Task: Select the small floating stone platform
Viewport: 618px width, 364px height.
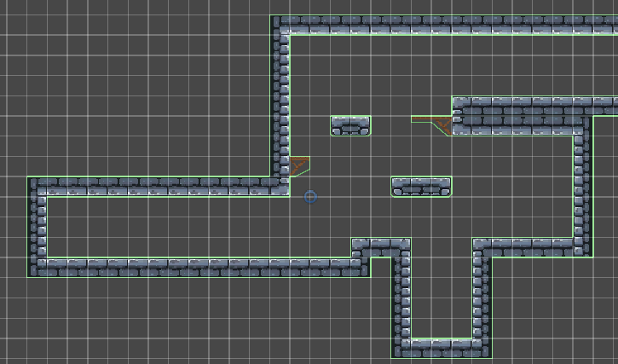Action: pyautogui.click(x=350, y=125)
